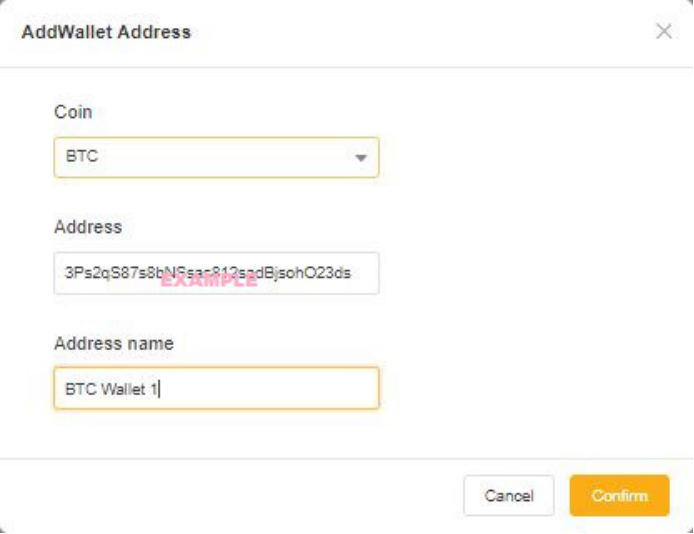Click the Confirm button
694x534 pixels.
pyautogui.click(x=619, y=496)
